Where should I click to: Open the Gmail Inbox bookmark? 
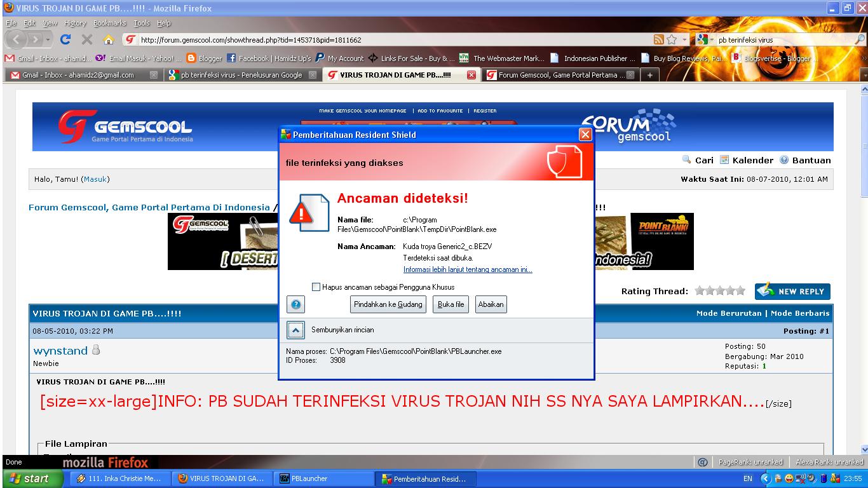[48, 58]
